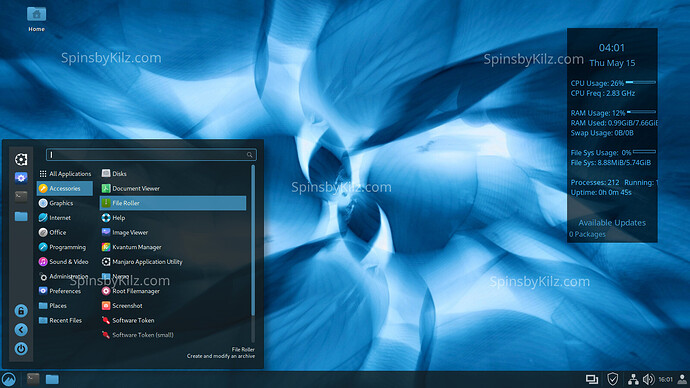Image resolution: width=690 pixels, height=388 pixels.
Task: Click the 04:01 widget clock text
Action: point(612,48)
